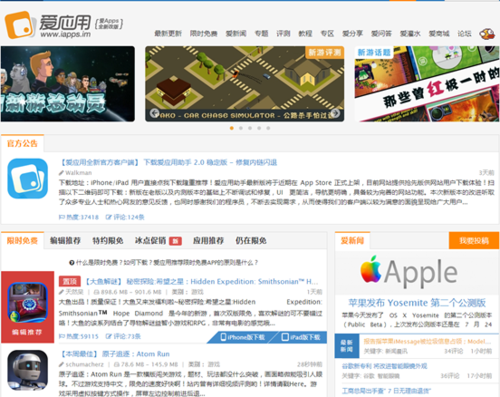Click author name schumacherz

84,364
